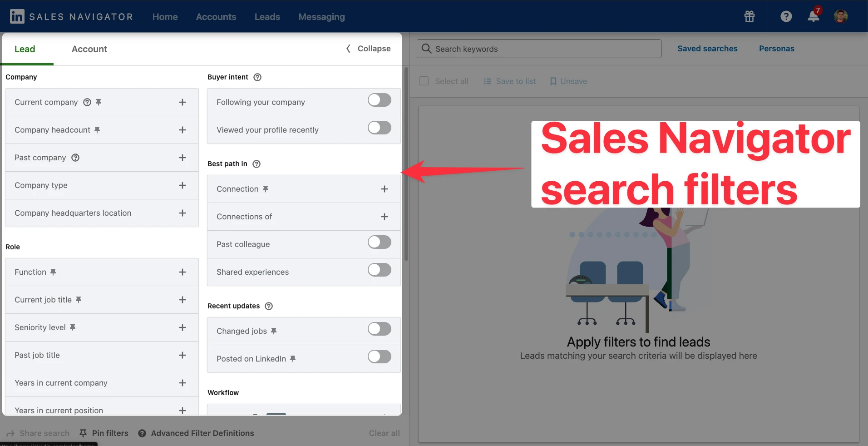
Task: Click the help icon beside Best path in
Action: point(256,164)
